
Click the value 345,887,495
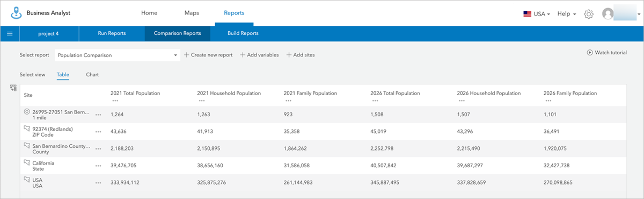tap(385, 183)
